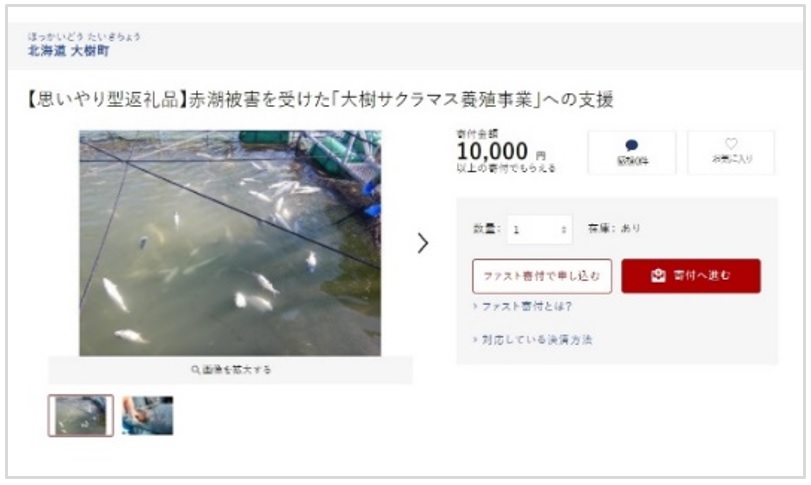This screenshot has height=485, width=811.
Task: Click the product title about 大樹サクラマス養殖事業
Action: (x=320, y=99)
